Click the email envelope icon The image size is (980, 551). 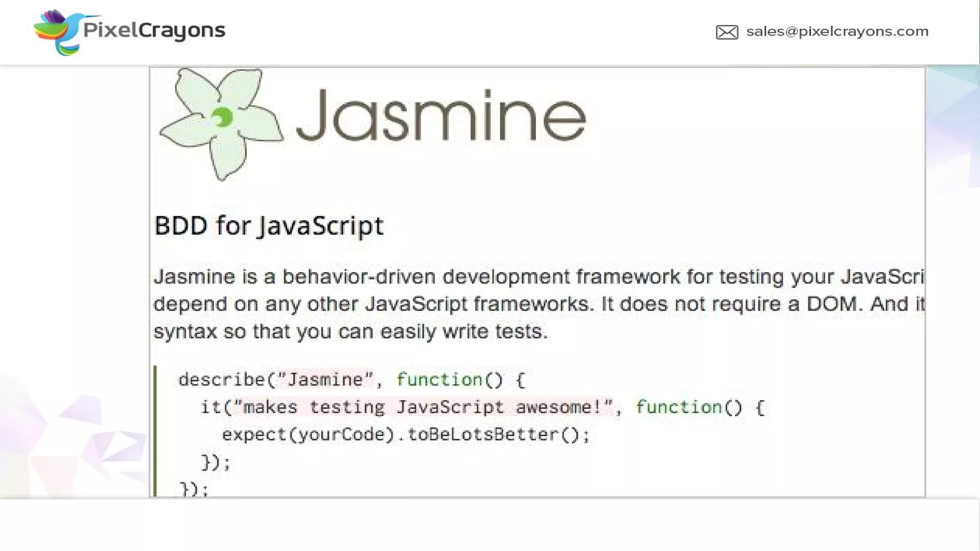click(x=726, y=32)
